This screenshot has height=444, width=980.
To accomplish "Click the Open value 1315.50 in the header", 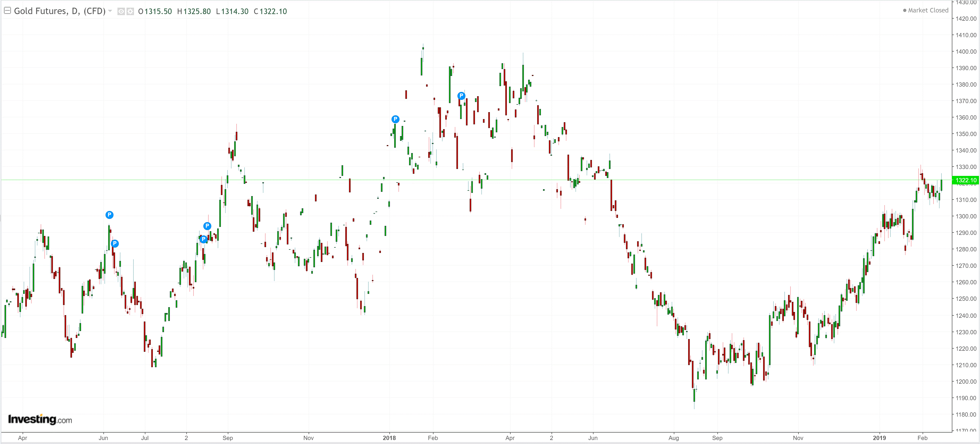I will (x=158, y=11).
